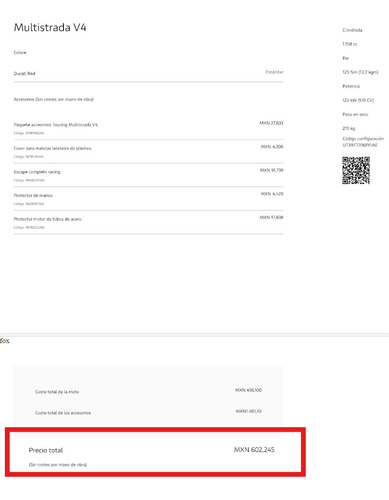Screen dimensions: 389x500
Task: Click the Accesorios section heading
Action: [x=54, y=99]
